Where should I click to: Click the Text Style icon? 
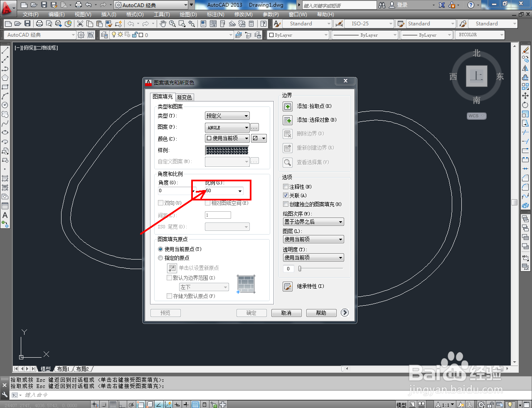pyautogui.click(x=277, y=24)
